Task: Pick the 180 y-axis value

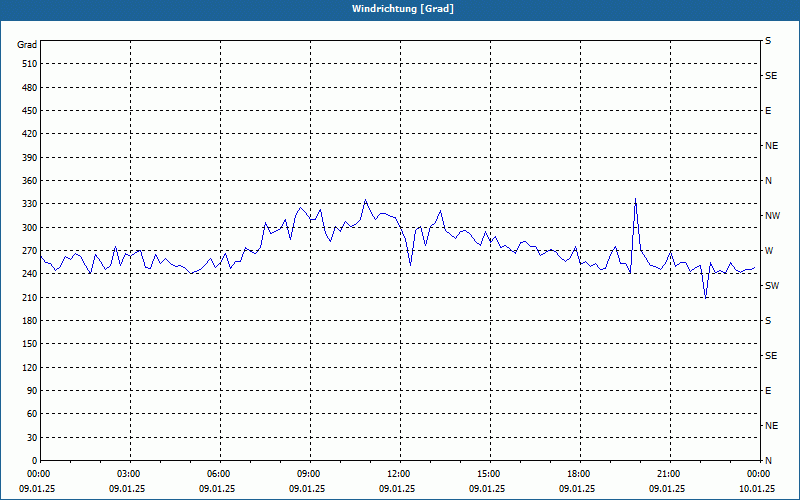Action: point(30,321)
